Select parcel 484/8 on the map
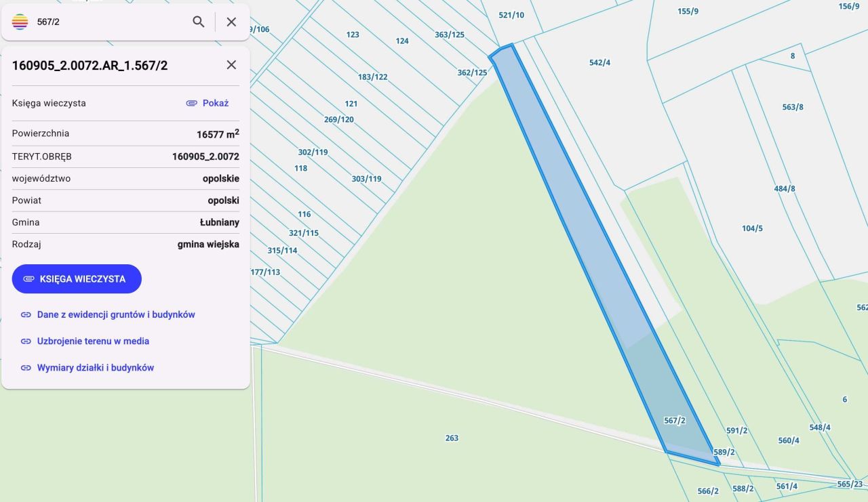 pos(785,188)
